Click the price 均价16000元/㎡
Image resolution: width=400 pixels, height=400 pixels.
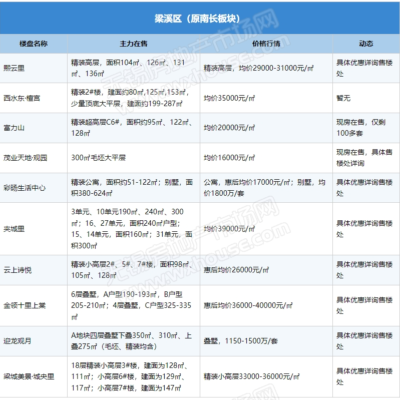click(x=229, y=158)
